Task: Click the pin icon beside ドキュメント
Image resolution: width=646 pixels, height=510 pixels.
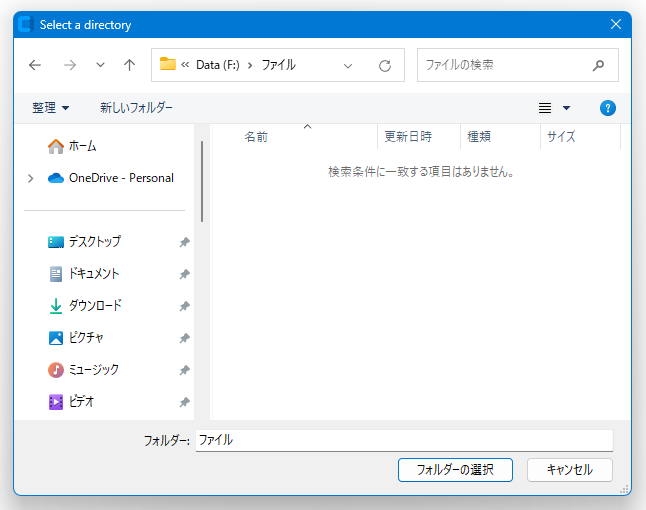Action: pyautogui.click(x=185, y=274)
